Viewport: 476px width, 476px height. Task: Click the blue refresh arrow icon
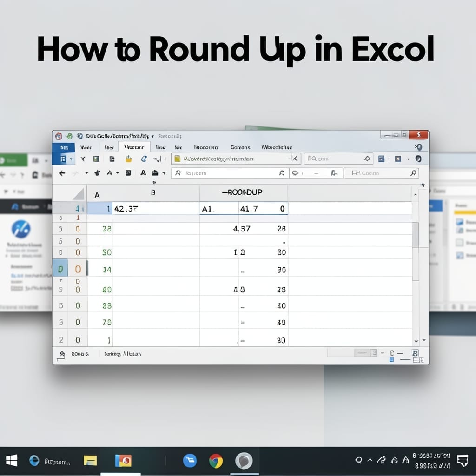point(144,159)
